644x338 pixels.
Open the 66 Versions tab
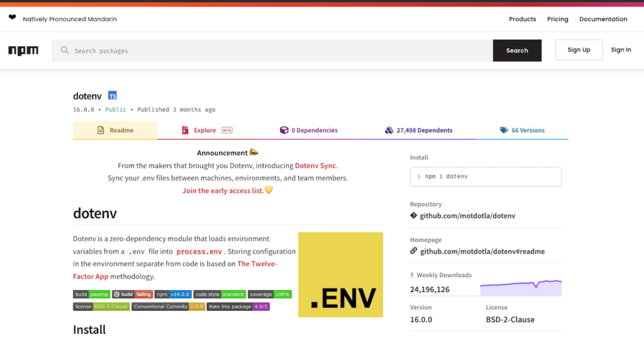click(522, 130)
